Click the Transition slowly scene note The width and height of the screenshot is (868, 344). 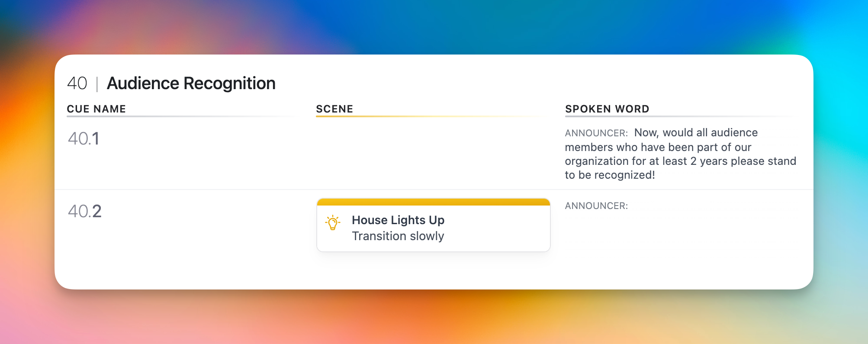coord(398,236)
